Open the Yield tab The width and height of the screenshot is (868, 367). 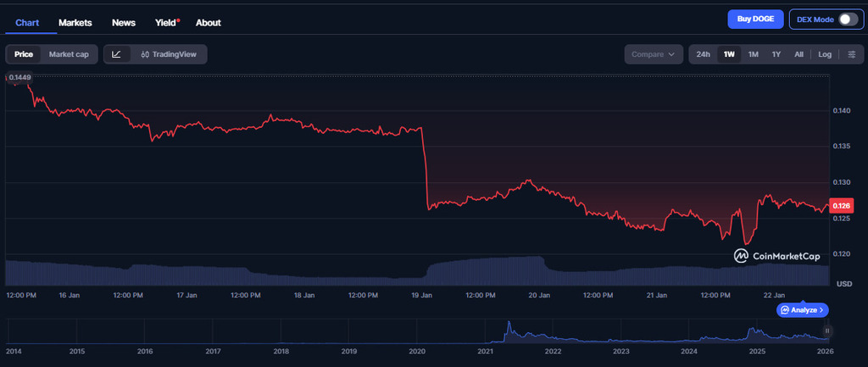coord(166,23)
